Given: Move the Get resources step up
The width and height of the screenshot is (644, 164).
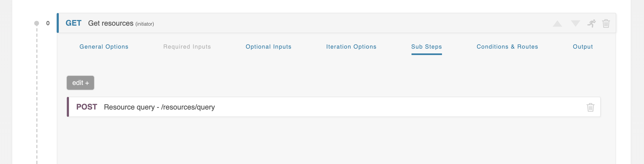Looking at the screenshot, I should click(x=557, y=24).
